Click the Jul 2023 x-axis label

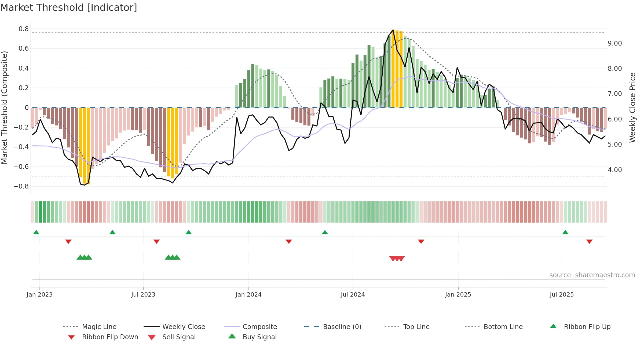tap(143, 294)
